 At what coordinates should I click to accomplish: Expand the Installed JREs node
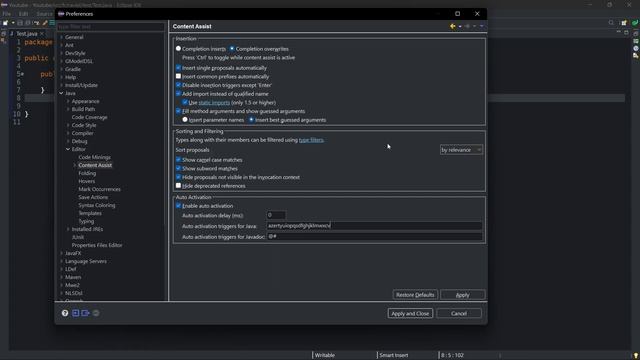[x=68, y=229]
